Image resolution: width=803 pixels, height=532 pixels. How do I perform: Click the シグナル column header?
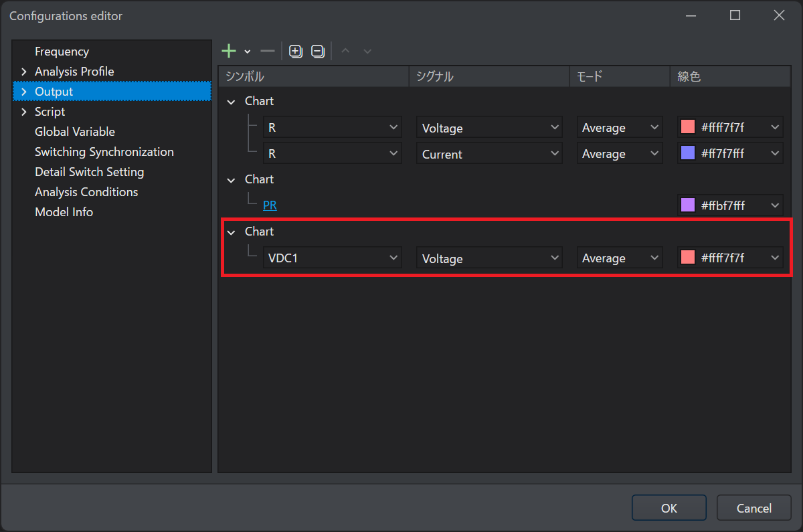click(x=489, y=76)
